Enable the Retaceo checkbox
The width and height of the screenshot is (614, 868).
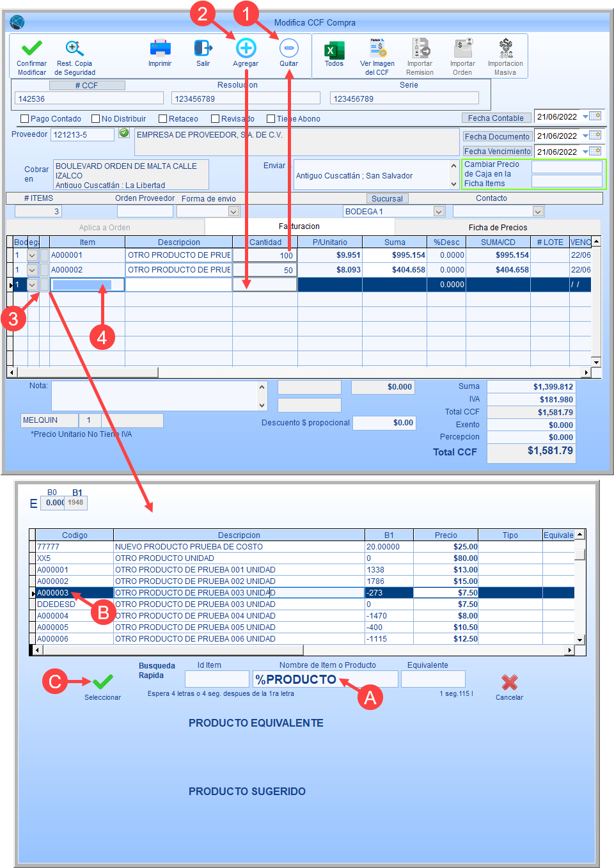(x=163, y=119)
